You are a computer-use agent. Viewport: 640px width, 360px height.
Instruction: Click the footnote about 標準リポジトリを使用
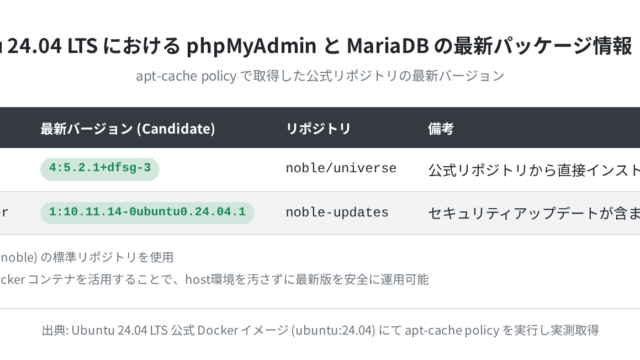coord(87,257)
